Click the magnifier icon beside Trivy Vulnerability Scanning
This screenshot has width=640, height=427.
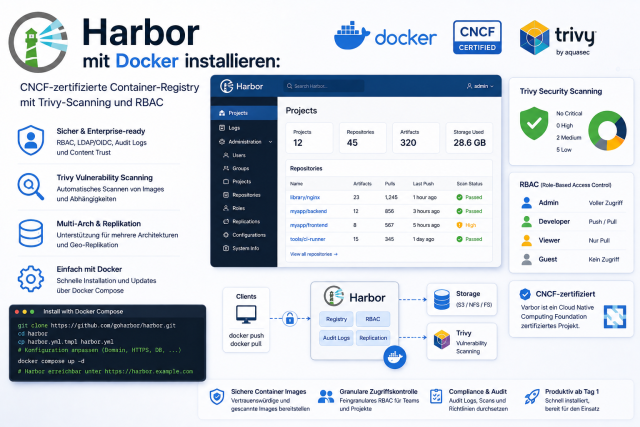click(x=30, y=187)
